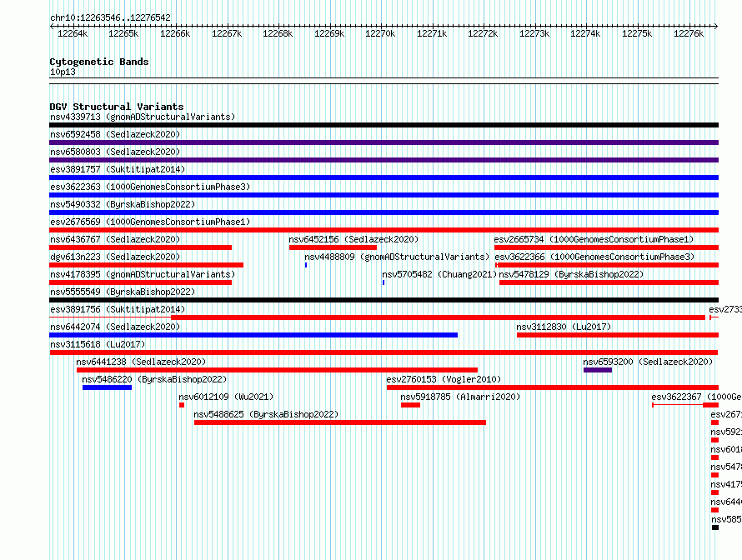Click nsv5555549 ByrskaBishop2022 label

tap(123, 292)
